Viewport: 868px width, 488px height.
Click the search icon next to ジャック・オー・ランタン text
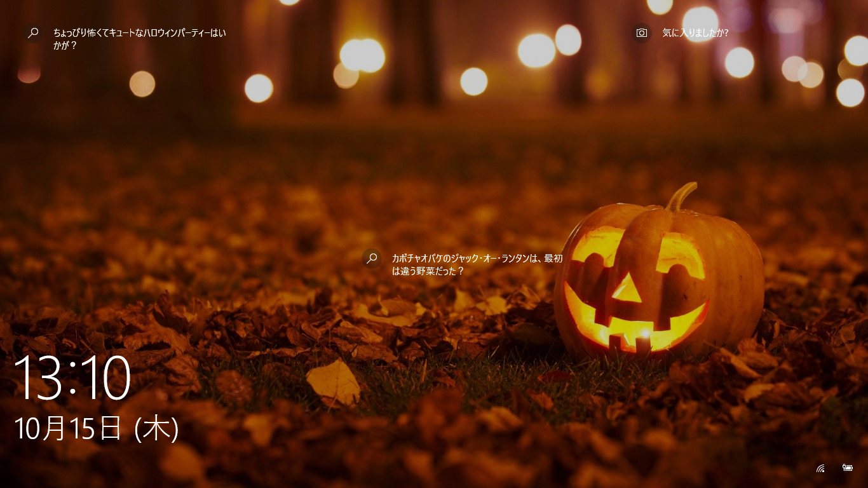click(372, 258)
